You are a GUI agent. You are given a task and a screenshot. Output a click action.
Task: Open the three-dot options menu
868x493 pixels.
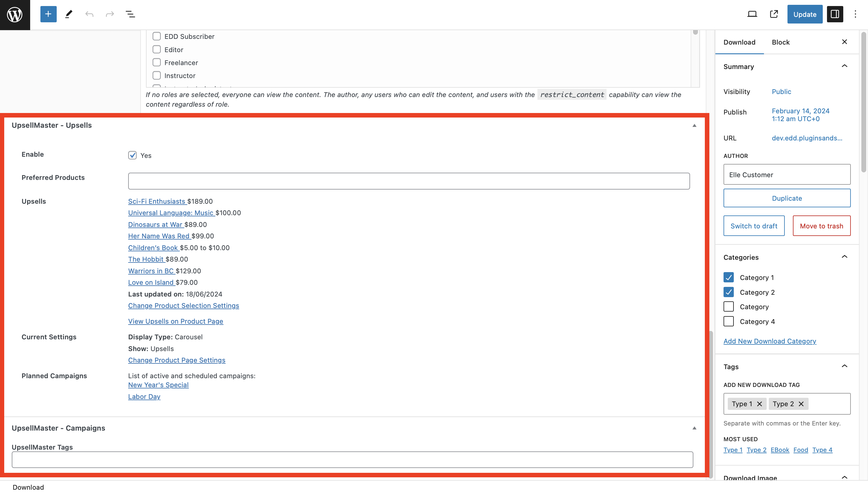855,14
